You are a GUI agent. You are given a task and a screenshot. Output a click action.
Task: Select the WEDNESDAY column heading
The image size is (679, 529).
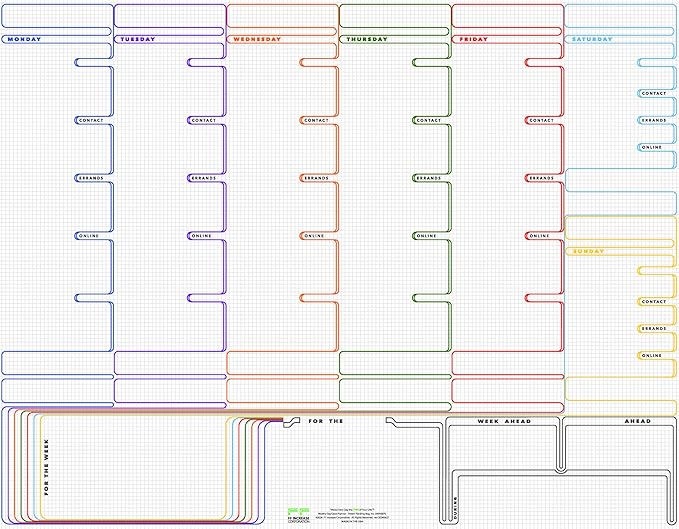[257, 39]
